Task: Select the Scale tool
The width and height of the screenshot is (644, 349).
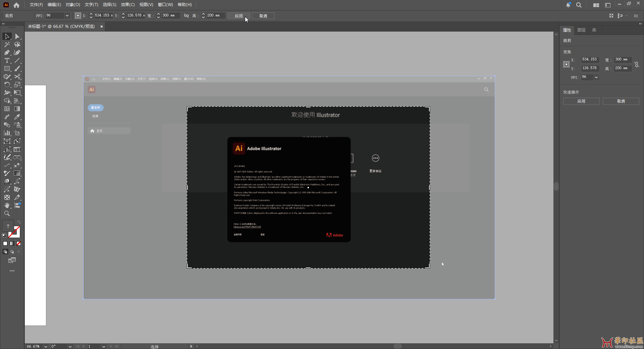Action: [x=17, y=85]
